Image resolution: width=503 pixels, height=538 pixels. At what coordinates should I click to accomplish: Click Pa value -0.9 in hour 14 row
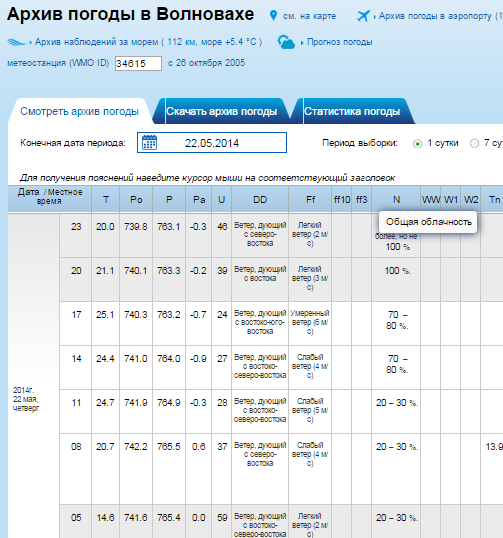[198, 359]
